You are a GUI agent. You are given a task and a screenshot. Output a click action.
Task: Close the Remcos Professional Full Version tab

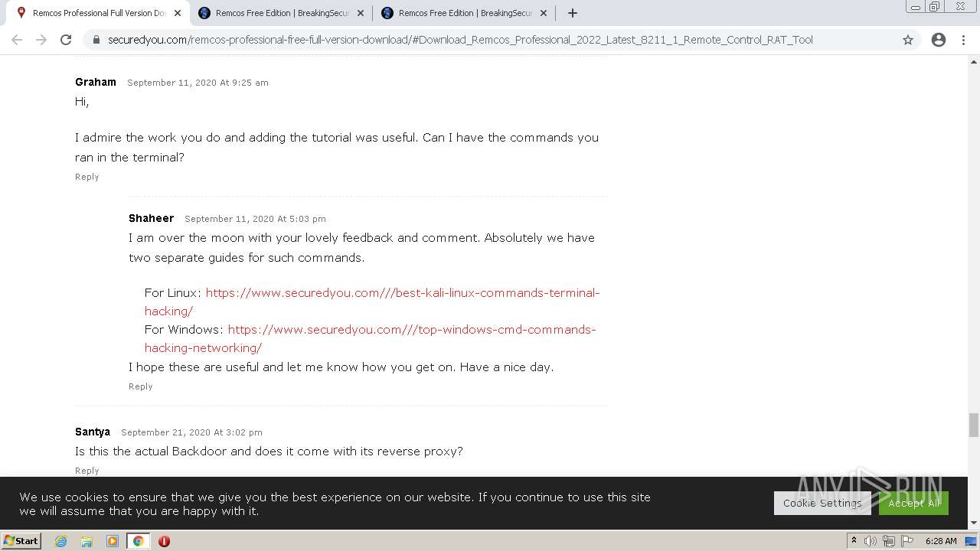178,13
